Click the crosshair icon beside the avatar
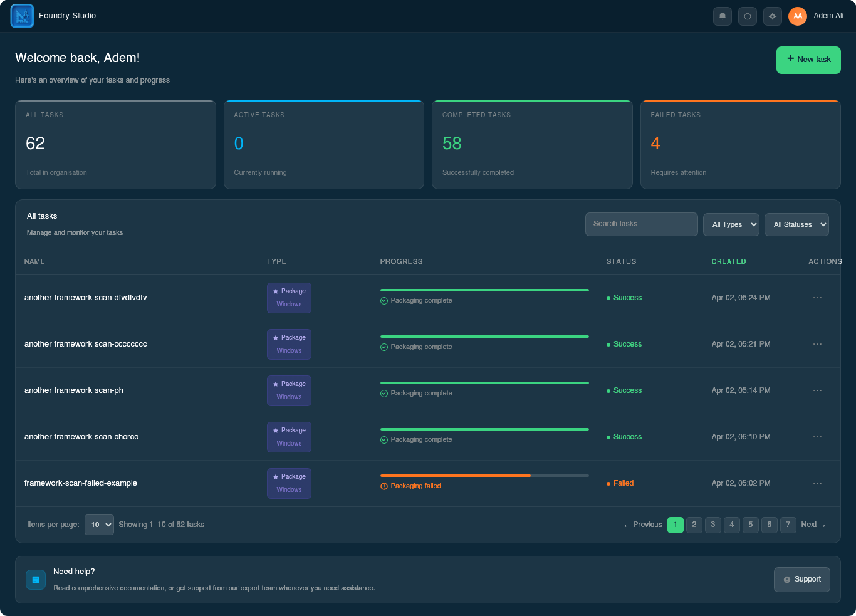856x616 pixels. coord(773,16)
